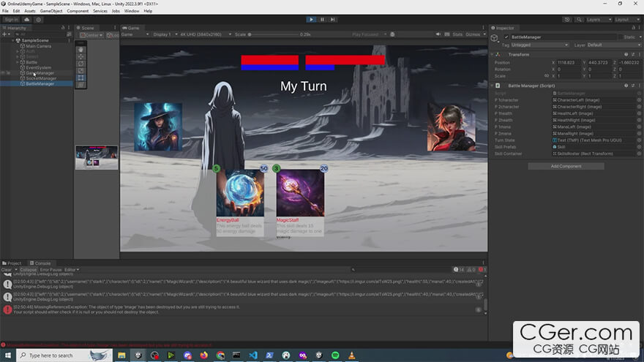This screenshot has width=644, height=362.
Task: Open the undo history icon
Action: 567,19
